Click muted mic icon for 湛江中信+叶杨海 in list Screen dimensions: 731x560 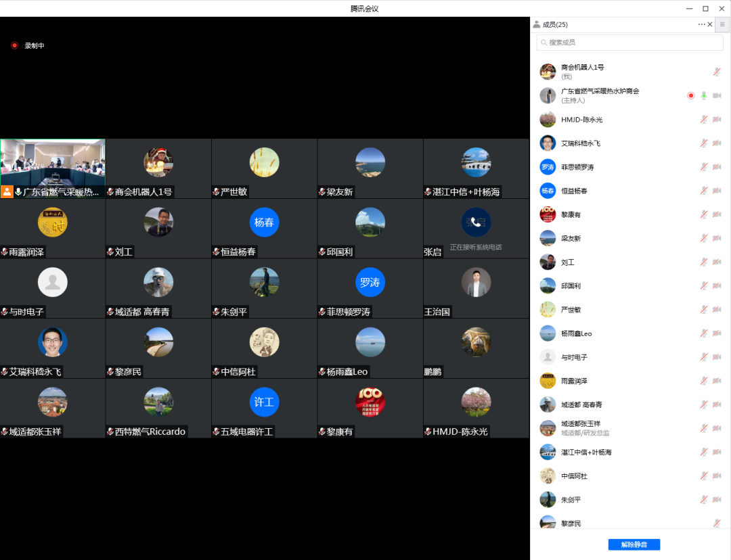[x=704, y=452]
